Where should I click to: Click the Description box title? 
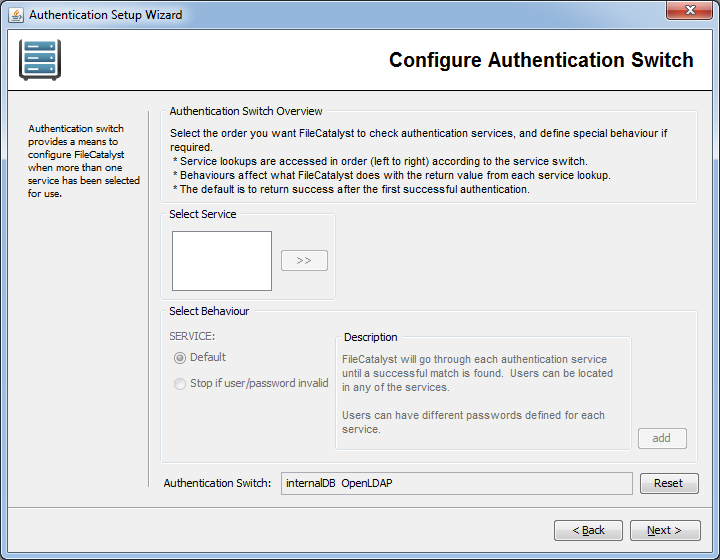point(371,337)
